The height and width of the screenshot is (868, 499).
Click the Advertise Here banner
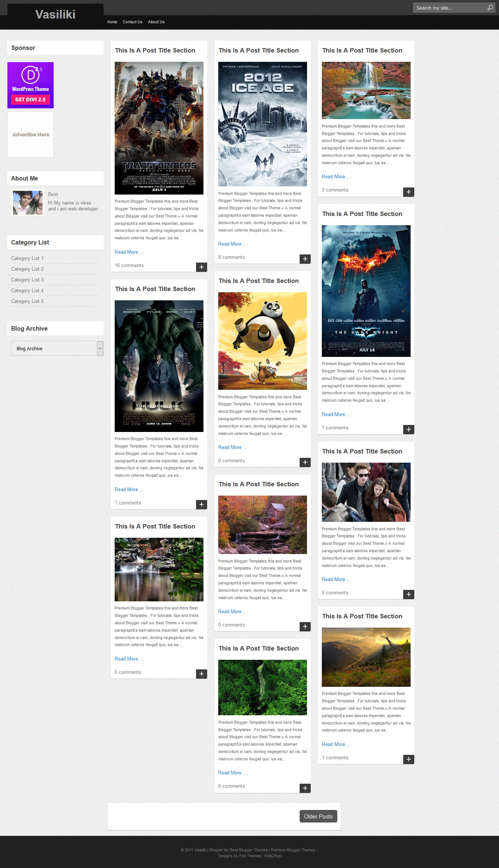pyautogui.click(x=30, y=134)
